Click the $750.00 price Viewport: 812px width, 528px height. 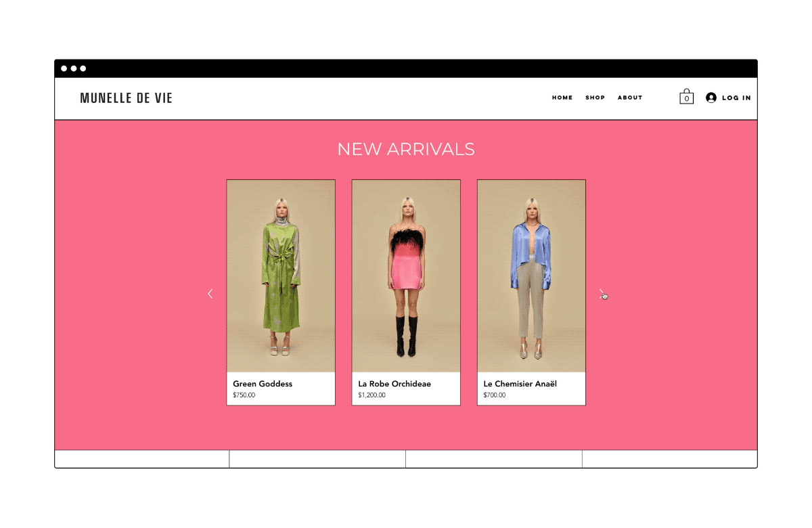point(244,395)
